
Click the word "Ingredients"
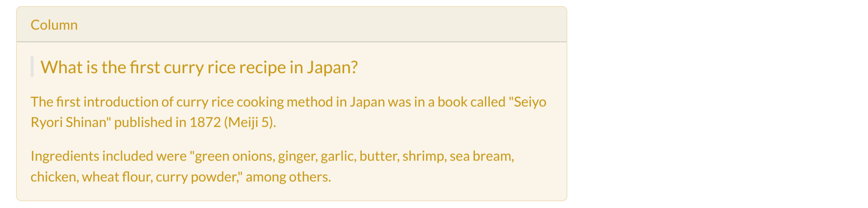point(65,156)
